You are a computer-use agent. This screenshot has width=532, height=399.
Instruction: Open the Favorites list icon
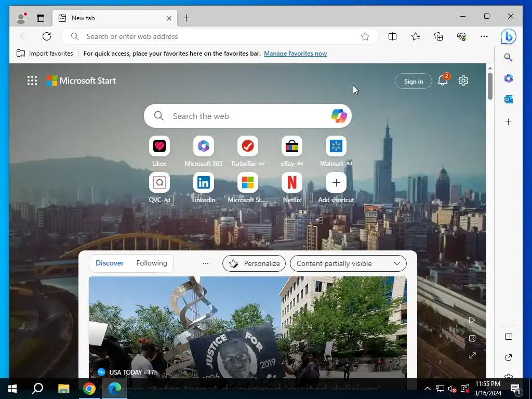[416, 36]
